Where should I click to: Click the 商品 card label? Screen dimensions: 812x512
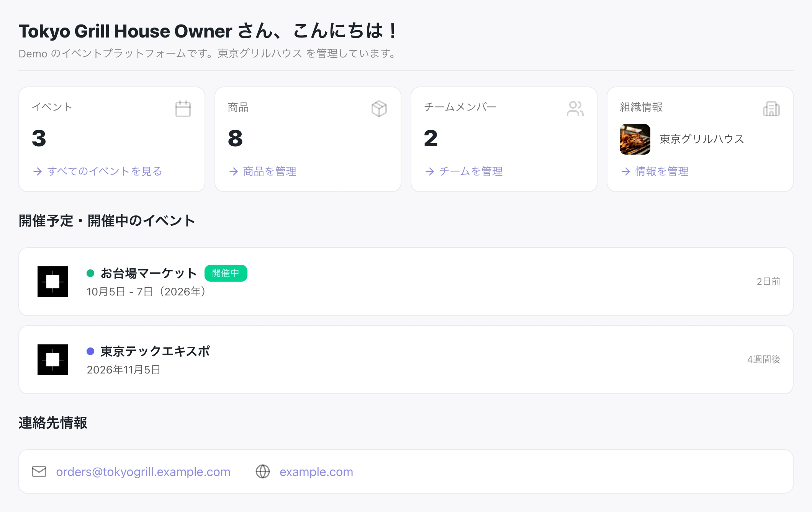(238, 107)
